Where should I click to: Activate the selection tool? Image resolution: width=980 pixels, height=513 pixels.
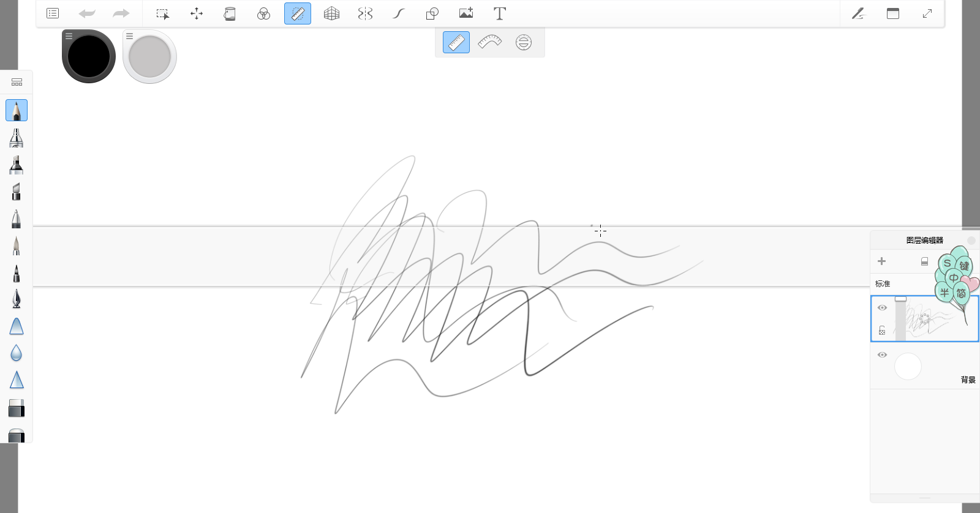pos(162,13)
